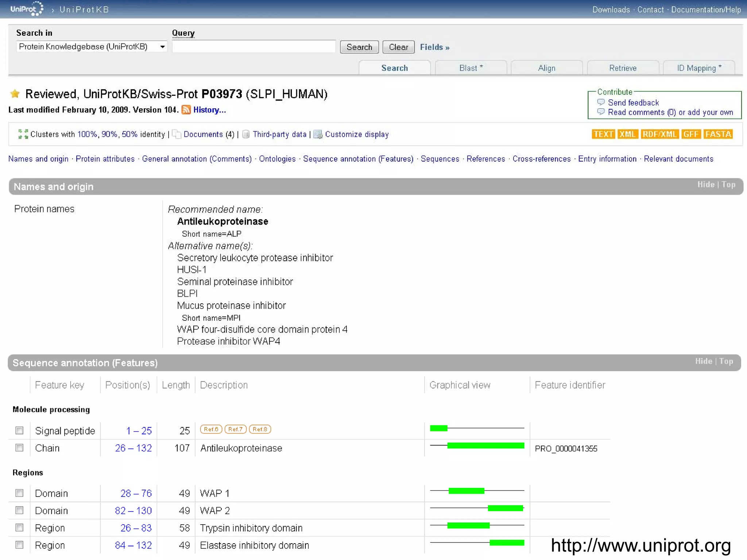
Task: Tick the WAP 2 Domain checkbox
Action: point(19,510)
